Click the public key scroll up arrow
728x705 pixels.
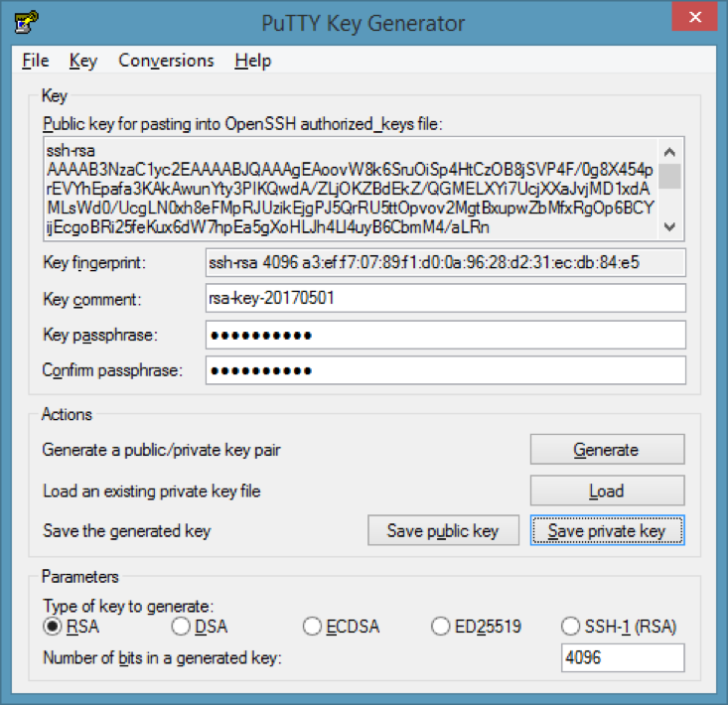[x=669, y=152]
